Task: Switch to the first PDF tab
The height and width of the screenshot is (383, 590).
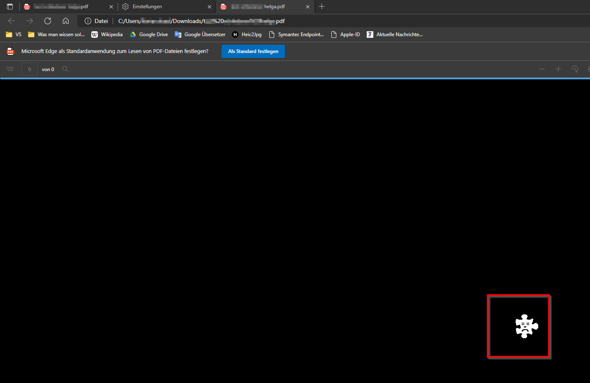Action: [x=68, y=7]
